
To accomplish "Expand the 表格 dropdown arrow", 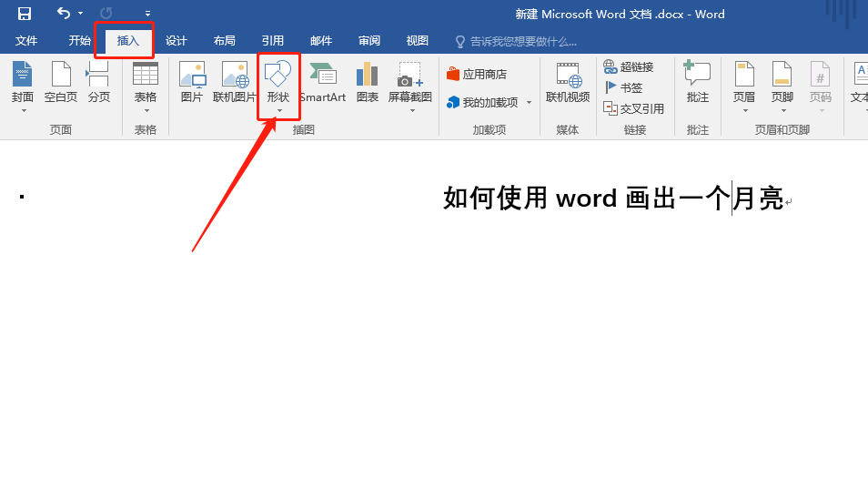I will tap(146, 111).
